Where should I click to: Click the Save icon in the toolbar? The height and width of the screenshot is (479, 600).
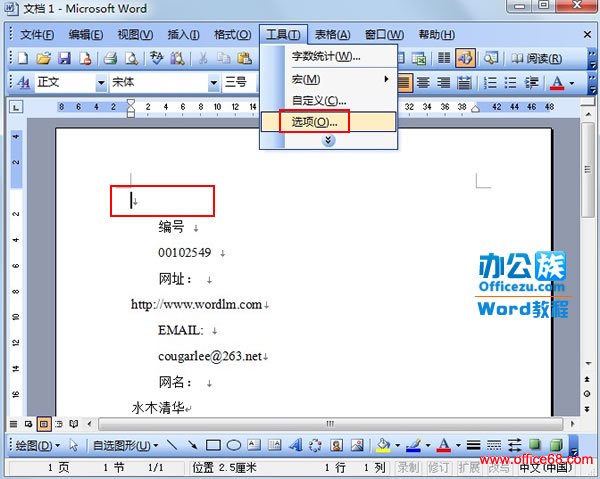point(65,59)
